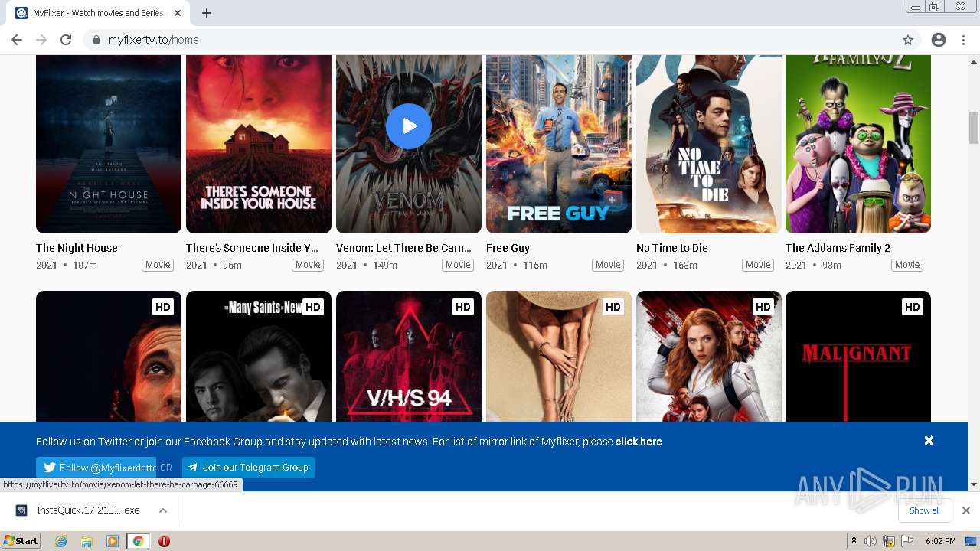Click HD badge on V/H/S 94 poster
This screenshot has width=980, height=551.
tap(462, 307)
